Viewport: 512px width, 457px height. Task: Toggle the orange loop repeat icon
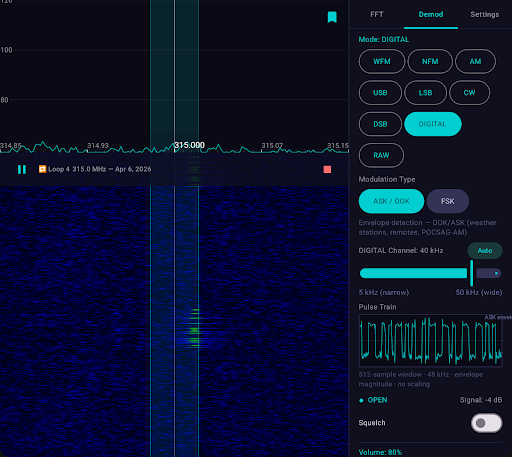pos(42,169)
